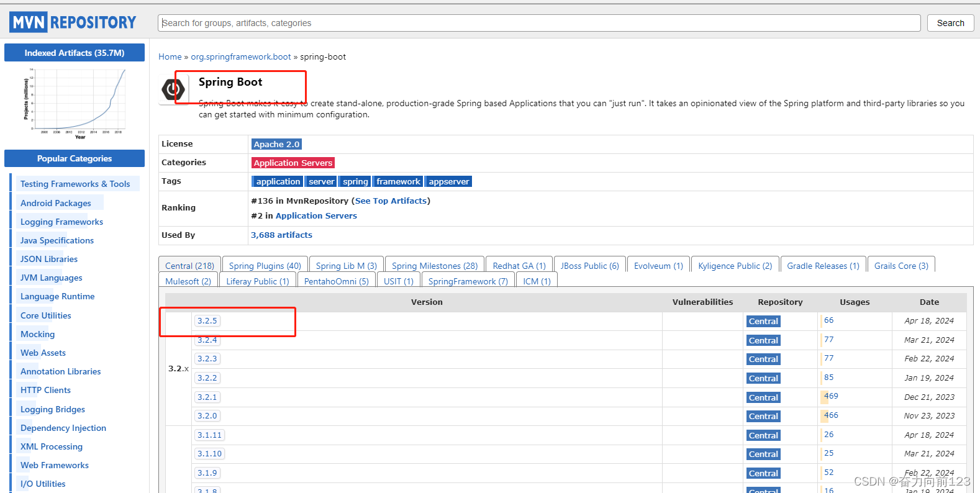Click Central repository badge for 3.2.5
The image size is (980, 493).
pyautogui.click(x=763, y=322)
